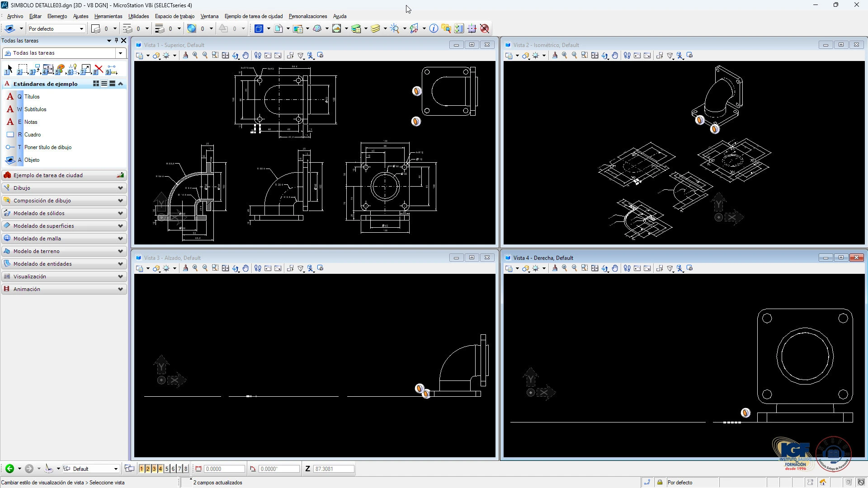Open the 'Por defecto' level dropdown
The height and width of the screenshot is (488, 868).
[57, 28]
